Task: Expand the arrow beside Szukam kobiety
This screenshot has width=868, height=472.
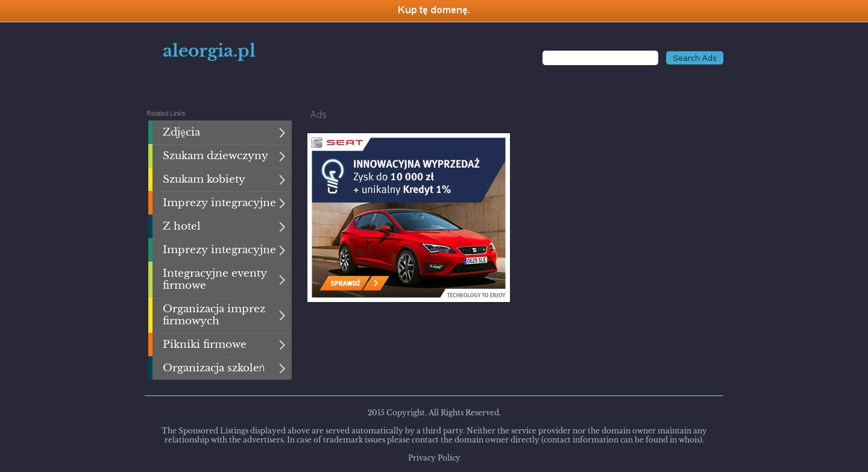Action: click(x=281, y=180)
